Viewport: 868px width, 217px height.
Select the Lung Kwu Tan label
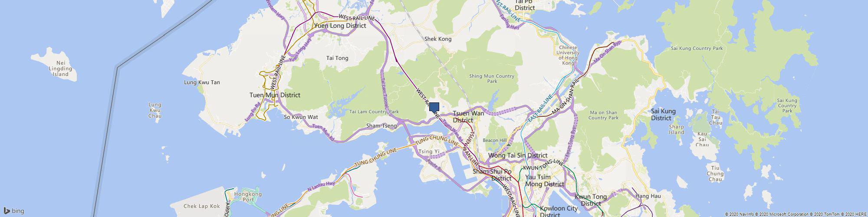(202, 82)
